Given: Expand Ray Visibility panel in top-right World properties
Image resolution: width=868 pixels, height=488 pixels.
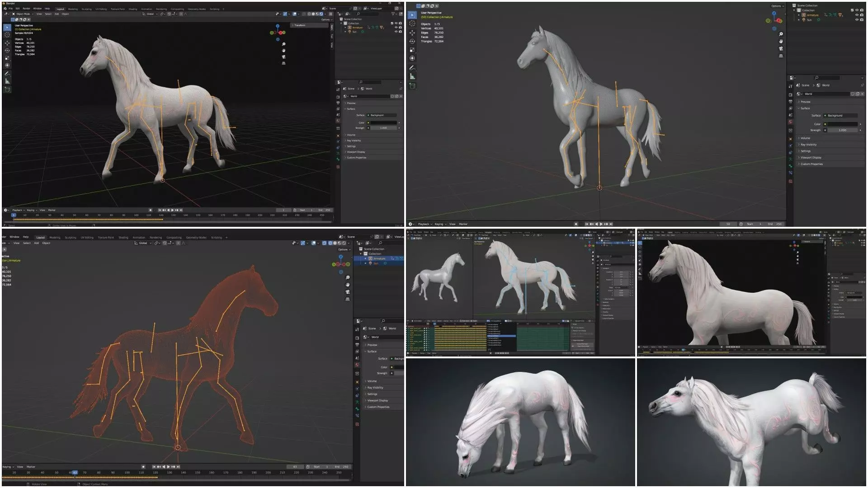Looking at the screenshot, I should 831,145.
